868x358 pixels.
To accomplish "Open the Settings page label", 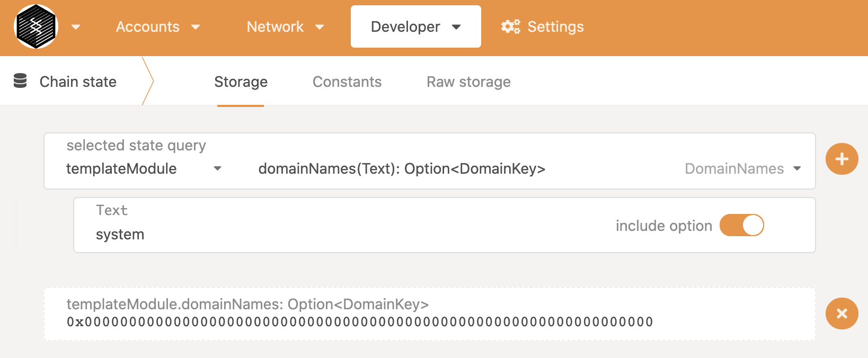I will [555, 27].
